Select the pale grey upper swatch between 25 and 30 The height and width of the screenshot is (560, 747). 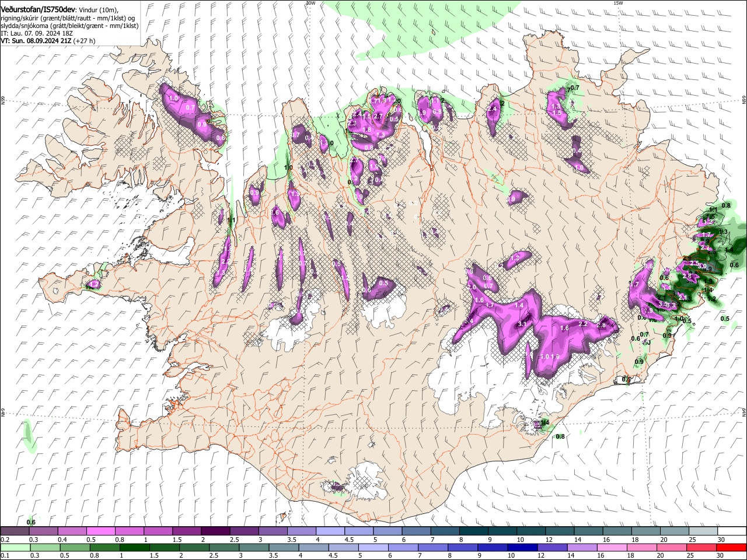pyautogui.click(x=703, y=531)
